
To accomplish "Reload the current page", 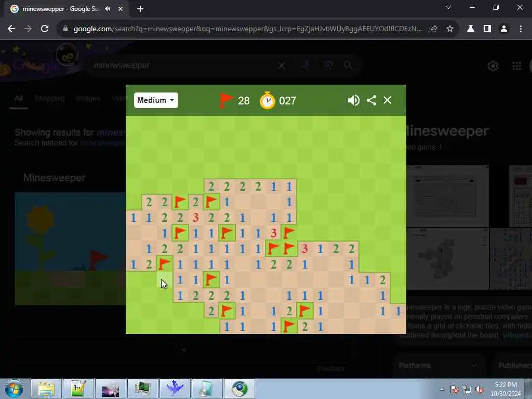I will [x=45, y=29].
